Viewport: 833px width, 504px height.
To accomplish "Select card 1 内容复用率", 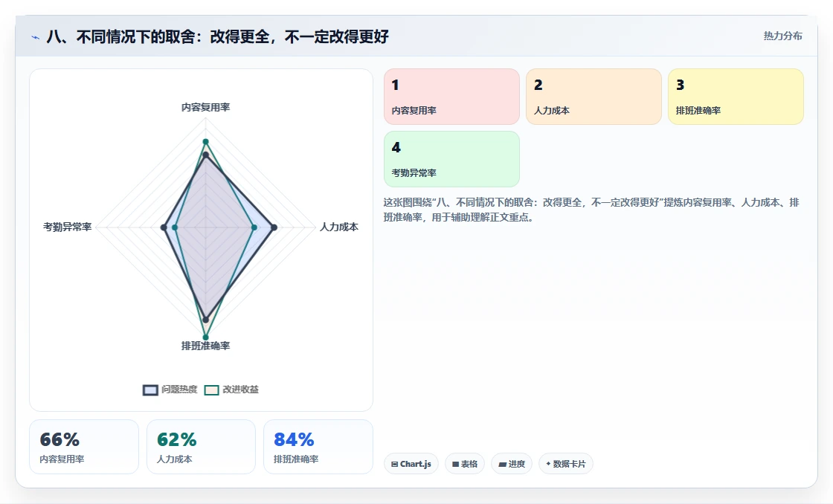I will [x=451, y=97].
